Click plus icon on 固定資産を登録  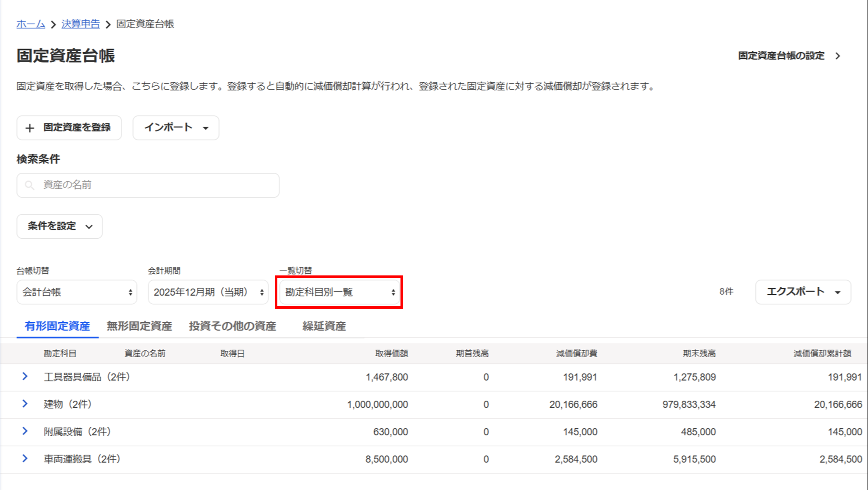30,128
